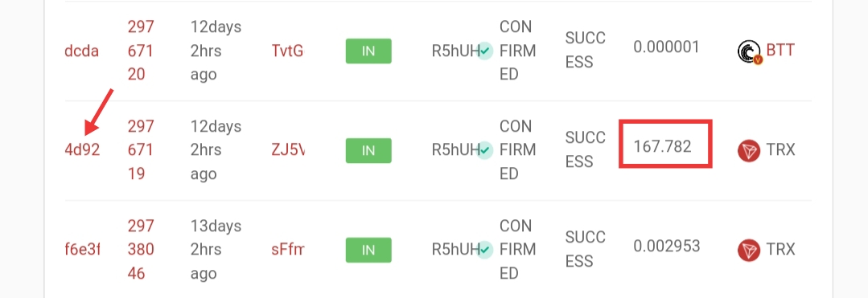
Task: Open transaction hash f6e3f
Action: click(82, 250)
